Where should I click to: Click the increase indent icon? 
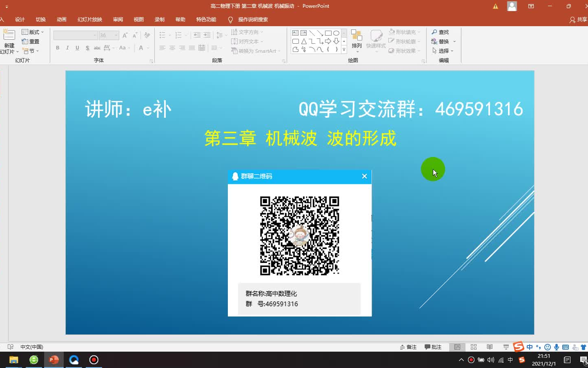point(207,36)
